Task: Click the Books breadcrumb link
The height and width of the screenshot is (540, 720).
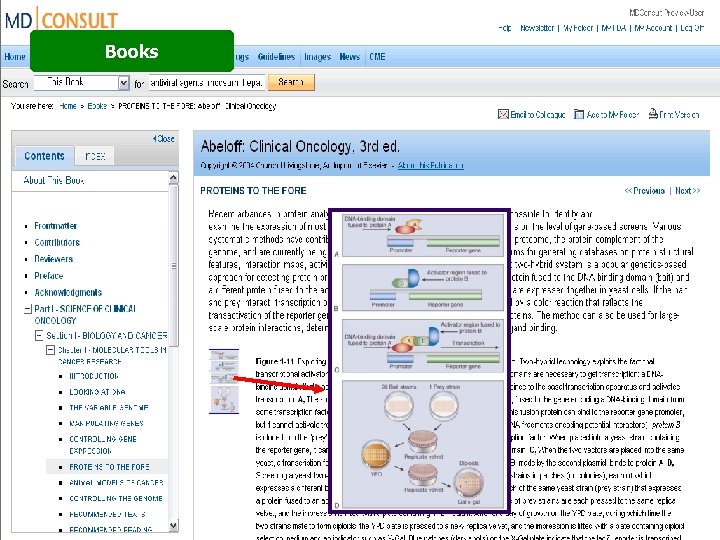Action: click(x=97, y=106)
